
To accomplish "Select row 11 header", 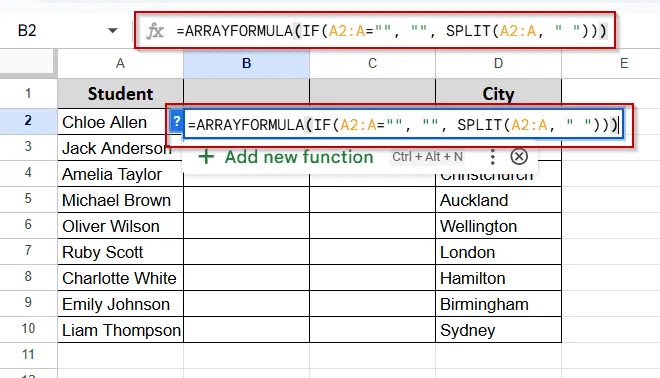I will [28, 355].
